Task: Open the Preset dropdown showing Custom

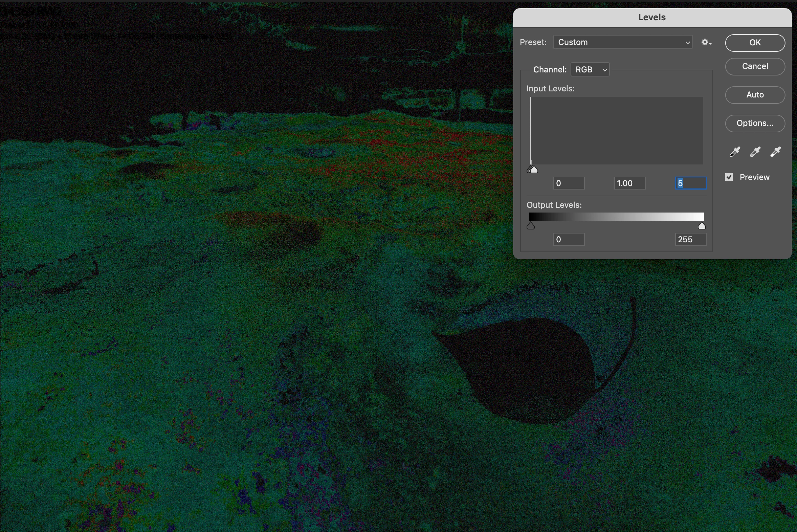Action: (623, 42)
